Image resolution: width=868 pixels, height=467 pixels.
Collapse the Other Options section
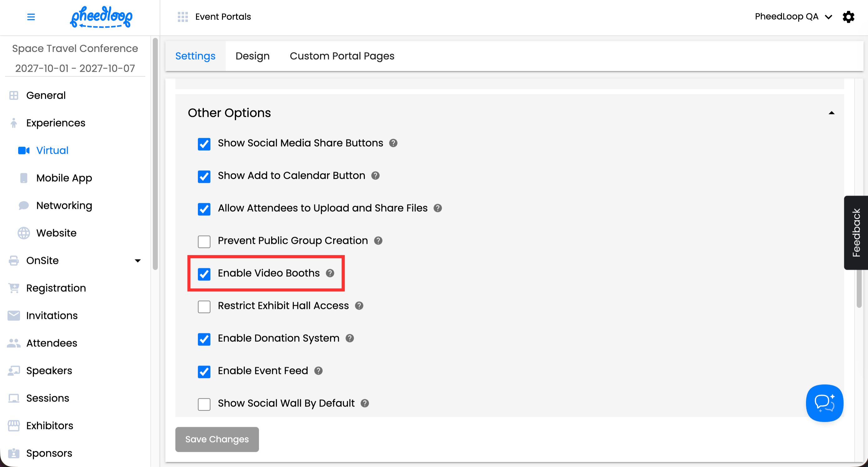click(831, 113)
